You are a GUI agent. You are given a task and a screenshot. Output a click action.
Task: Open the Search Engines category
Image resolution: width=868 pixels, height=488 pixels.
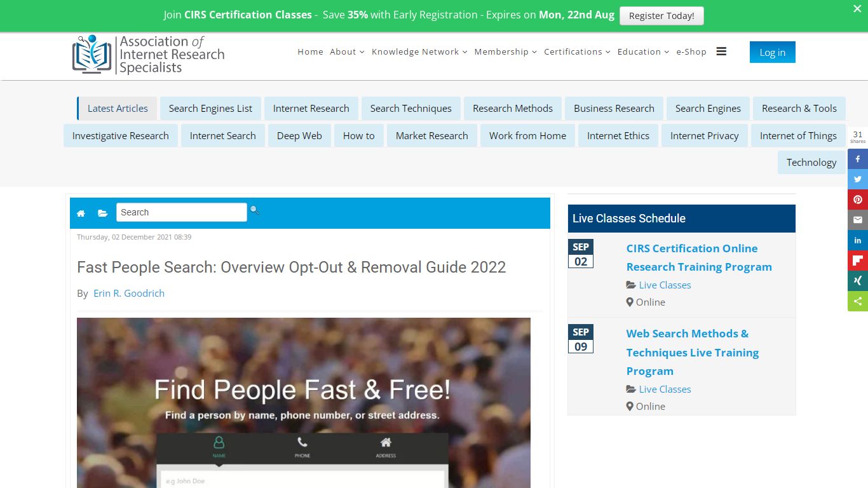[708, 109]
